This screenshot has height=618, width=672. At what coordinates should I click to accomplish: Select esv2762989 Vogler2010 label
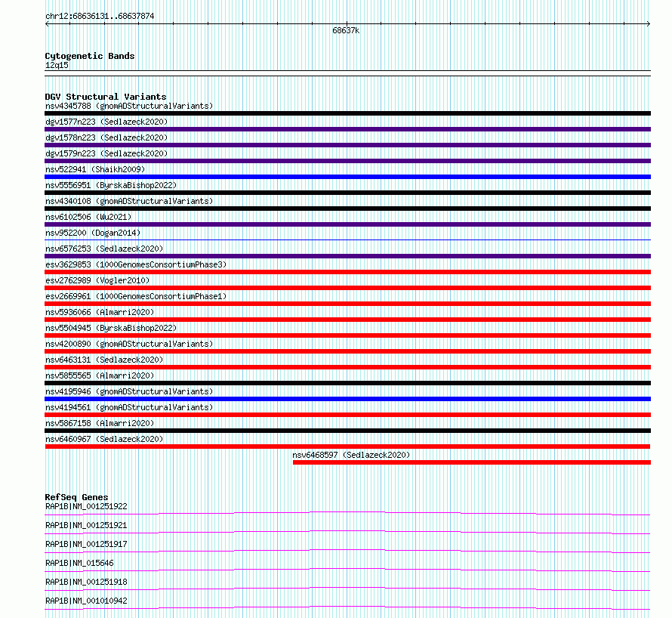pyautogui.click(x=97, y=280)
